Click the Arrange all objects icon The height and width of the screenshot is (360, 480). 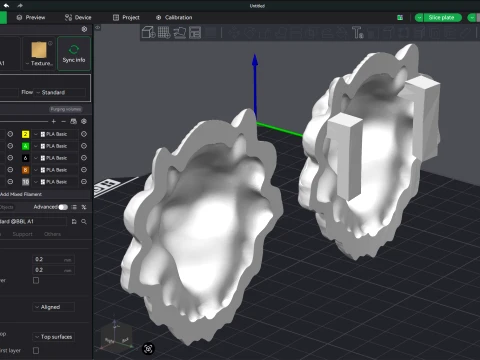[195, 33]
